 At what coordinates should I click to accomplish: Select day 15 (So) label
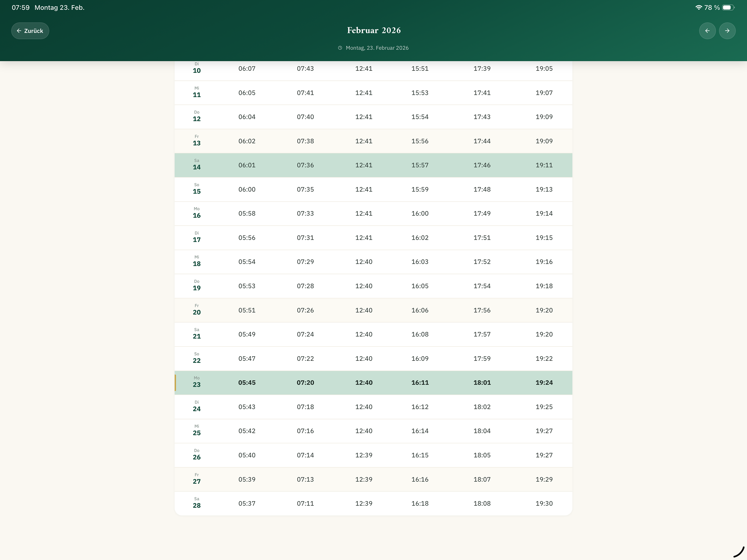pos(197,189)
